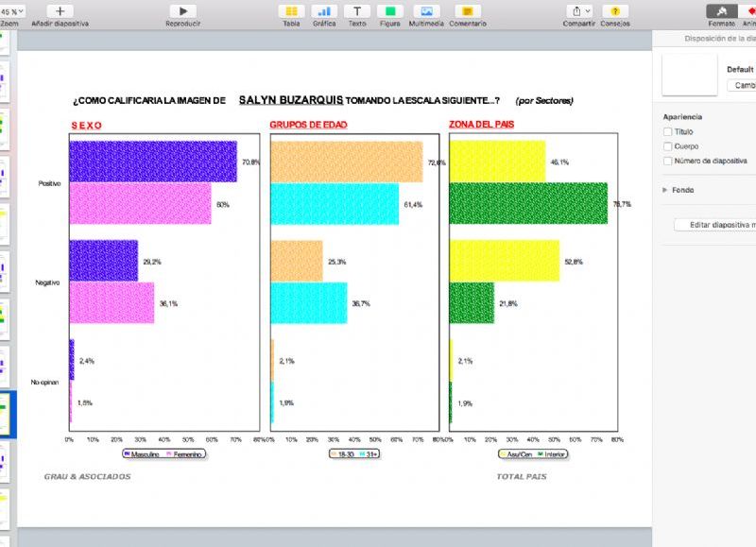Click the Editar diapositiva maestra button

(x=715, y=225)
